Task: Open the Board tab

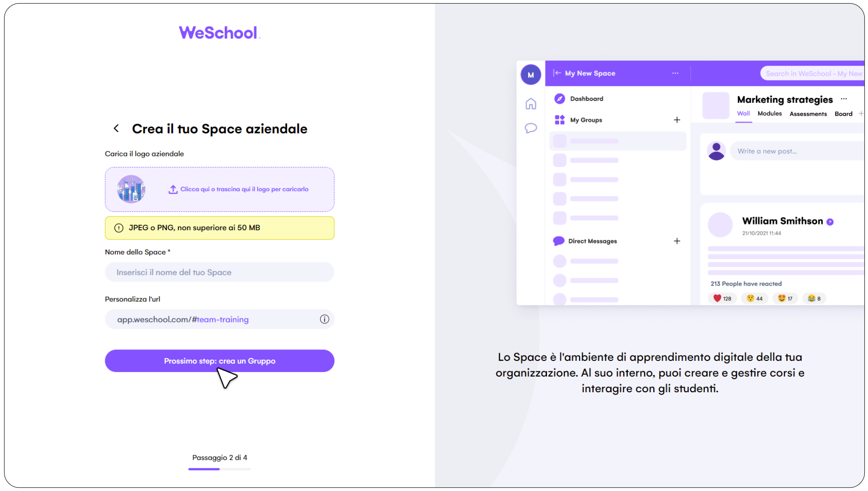Action: point(844,114)
